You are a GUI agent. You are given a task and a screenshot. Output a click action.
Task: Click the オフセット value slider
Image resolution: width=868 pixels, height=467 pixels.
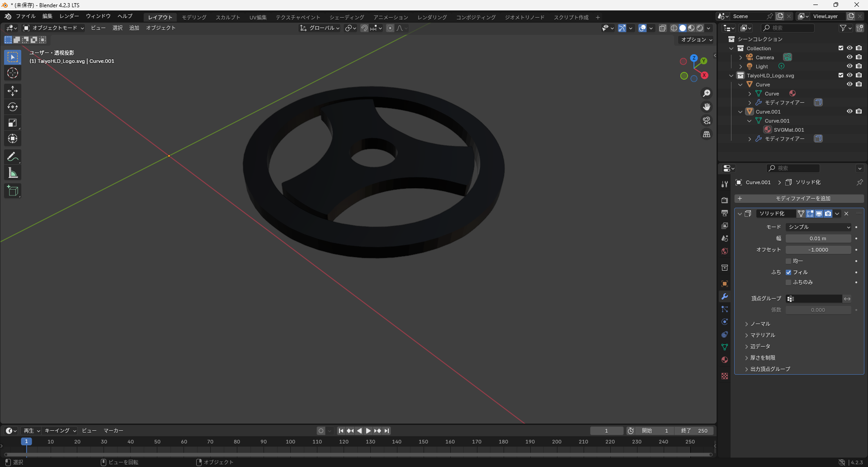818,250
